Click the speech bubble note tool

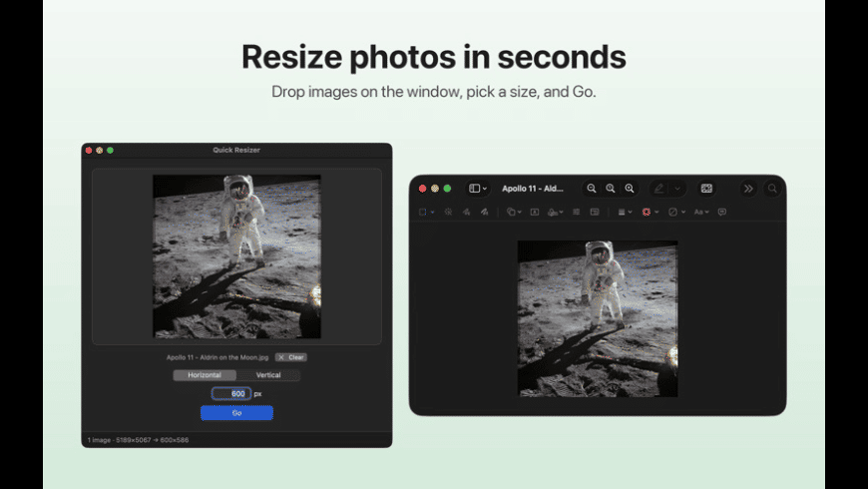[x=722, y=212]
